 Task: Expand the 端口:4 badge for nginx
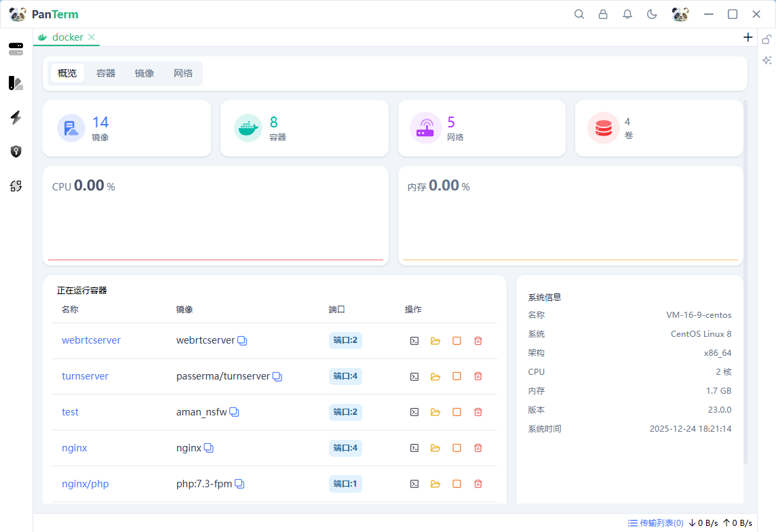[x=345, y=448]
